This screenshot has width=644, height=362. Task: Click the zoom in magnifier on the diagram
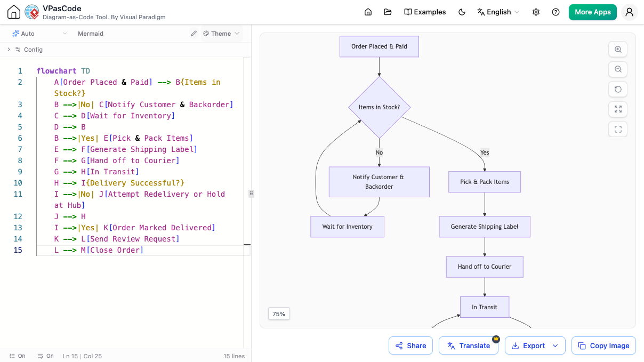coord(618,49)
